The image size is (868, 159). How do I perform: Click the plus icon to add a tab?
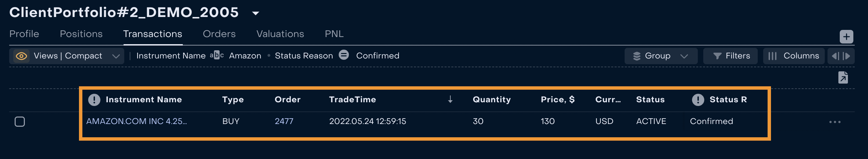tap(846, 37)
